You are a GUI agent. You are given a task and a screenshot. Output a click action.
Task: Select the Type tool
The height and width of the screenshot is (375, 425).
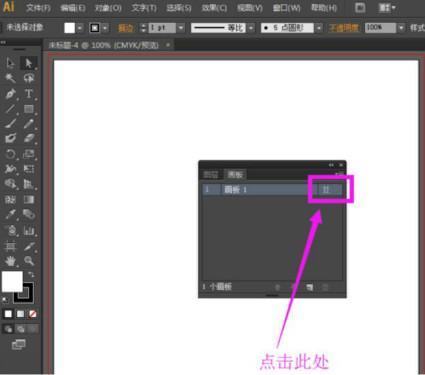29,94
